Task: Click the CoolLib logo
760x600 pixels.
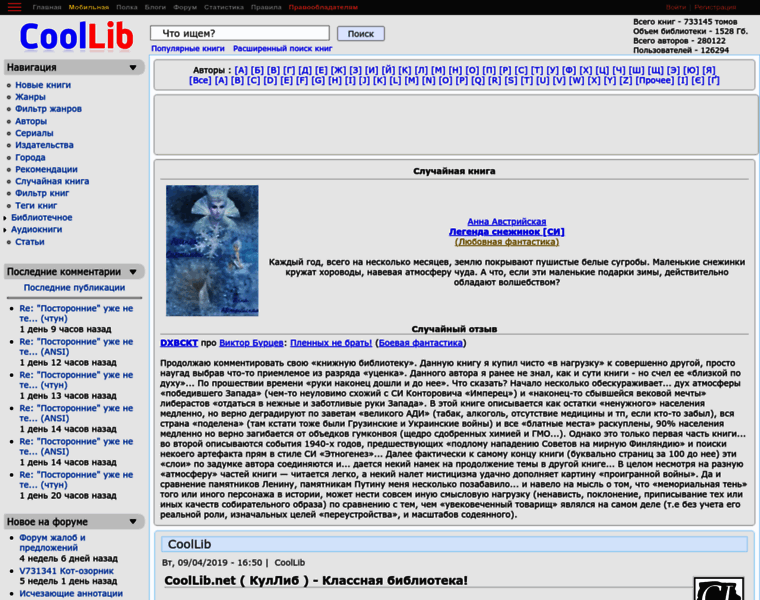Action: coord(76,36)
